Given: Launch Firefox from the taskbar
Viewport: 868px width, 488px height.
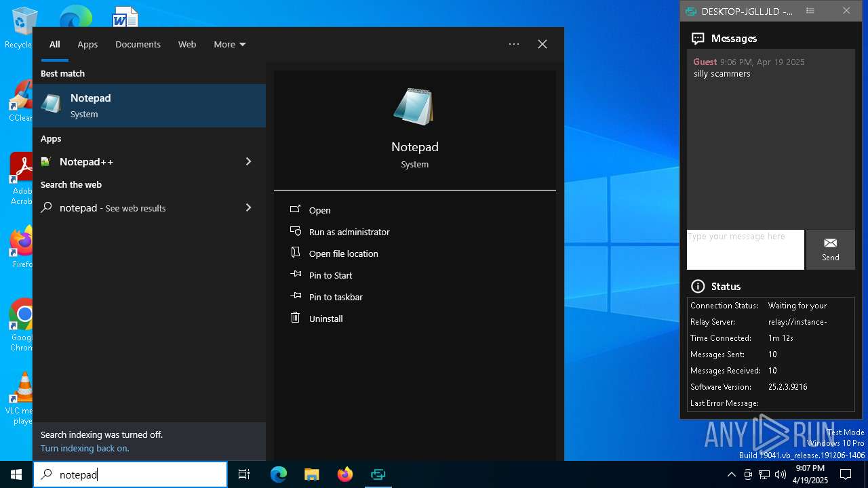Looking at the screenshot, I should click(x=345, y=474).
